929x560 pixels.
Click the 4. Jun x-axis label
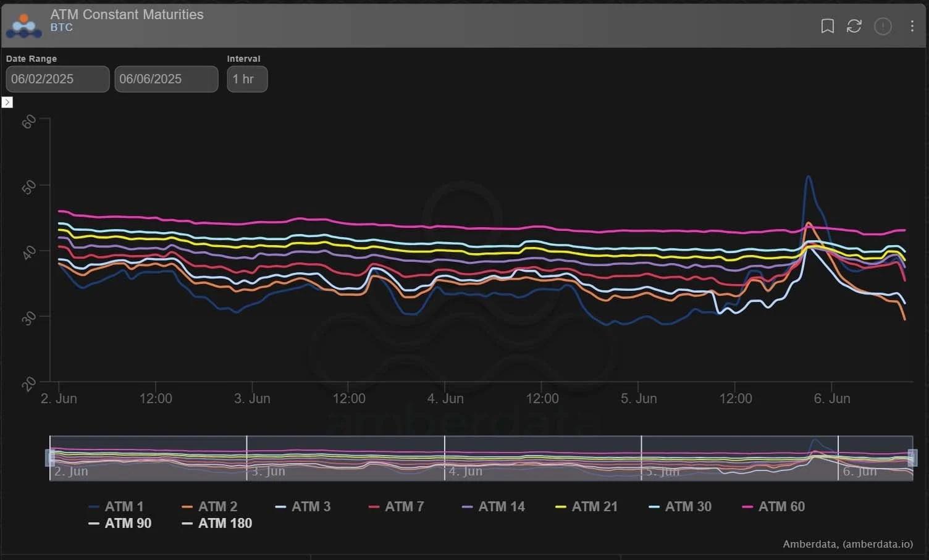click(445, 398)
